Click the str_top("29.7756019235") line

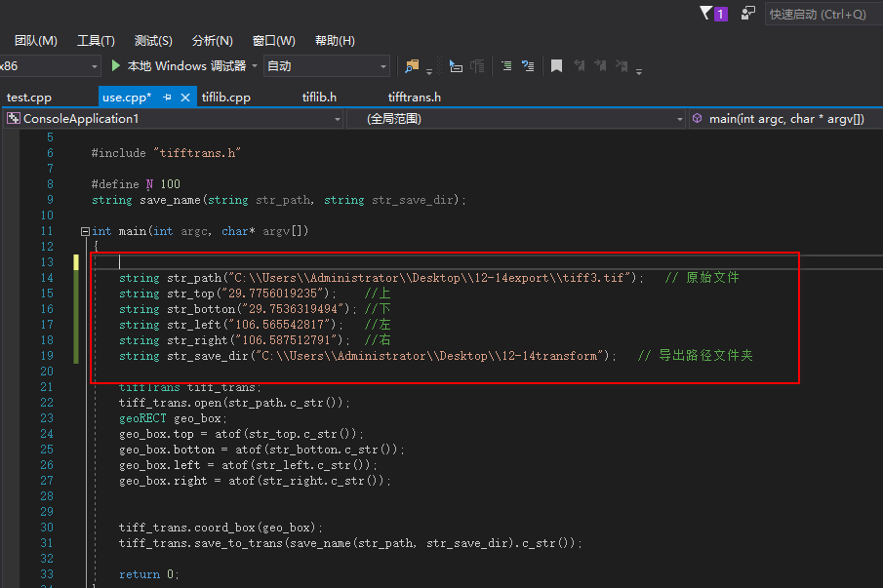point(227,294)
